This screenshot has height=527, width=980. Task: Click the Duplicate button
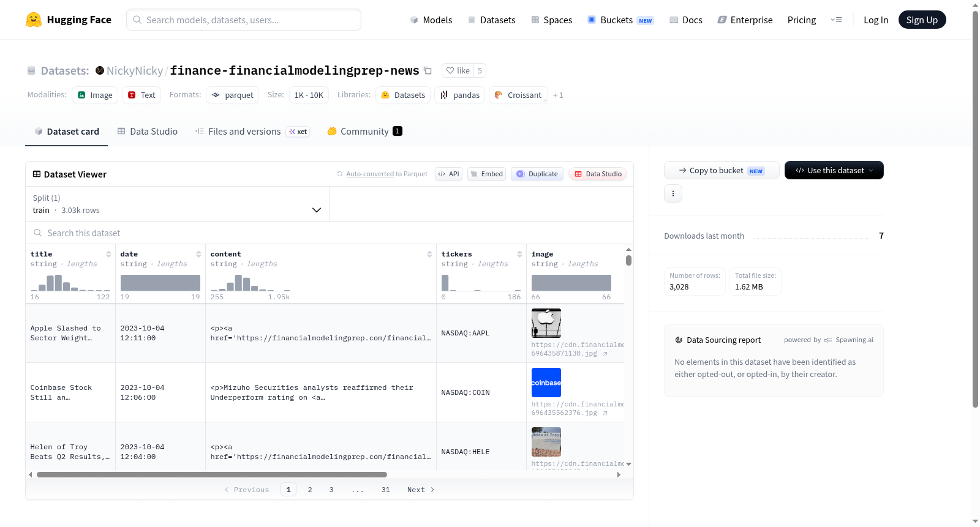coord(537,174)
